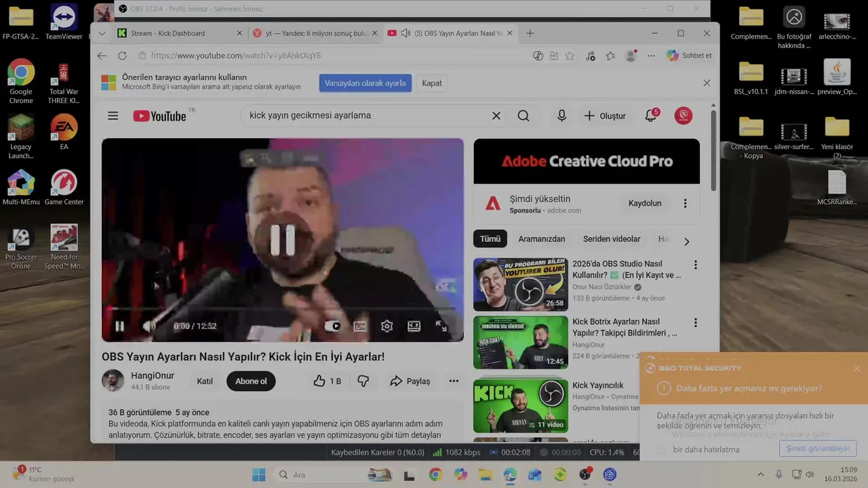This screenshot has height=488, width=868.
Task: Click the YouTube page vertical scrollbar
Action: coord(713,150)
